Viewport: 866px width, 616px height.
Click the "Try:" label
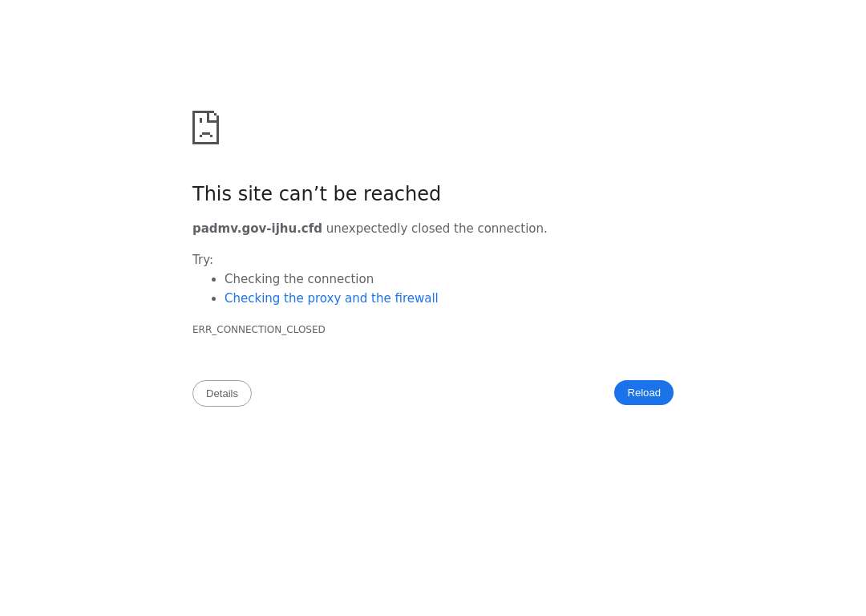coord(203,260)
